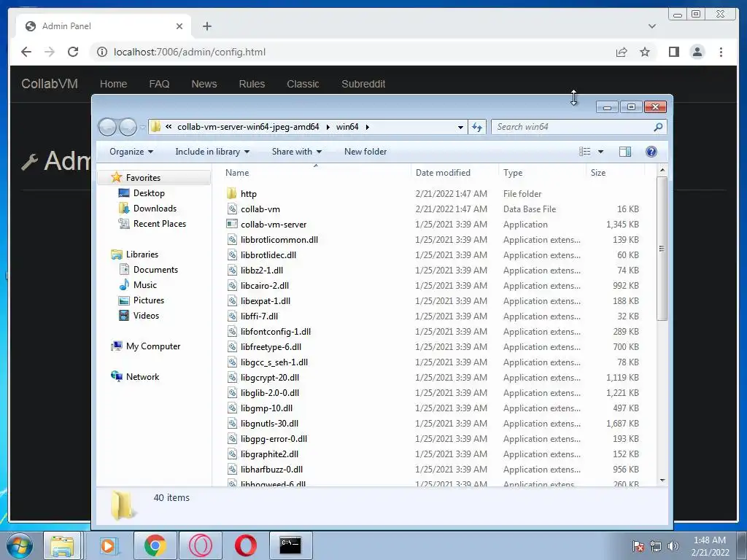Click the Chrome reload page icon
Image resolution: width=747 pixels, height=560 pixels.
pos(73,52)
